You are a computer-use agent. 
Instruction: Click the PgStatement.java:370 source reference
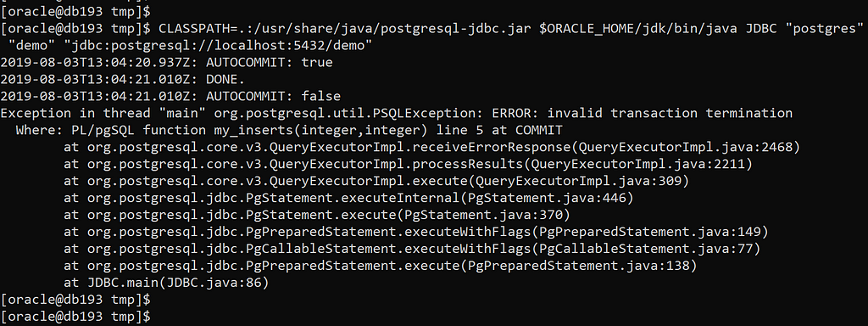tap(482, 215)
